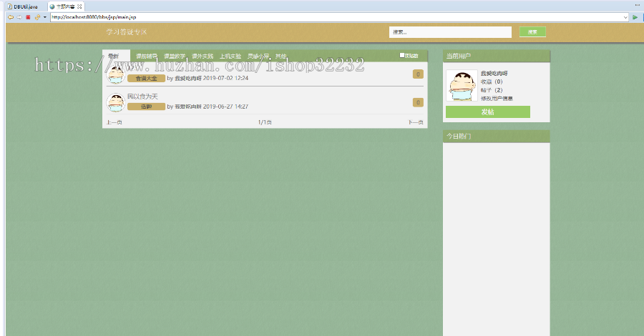Click the 学习答疑专区 site title

tap(127, 32)
